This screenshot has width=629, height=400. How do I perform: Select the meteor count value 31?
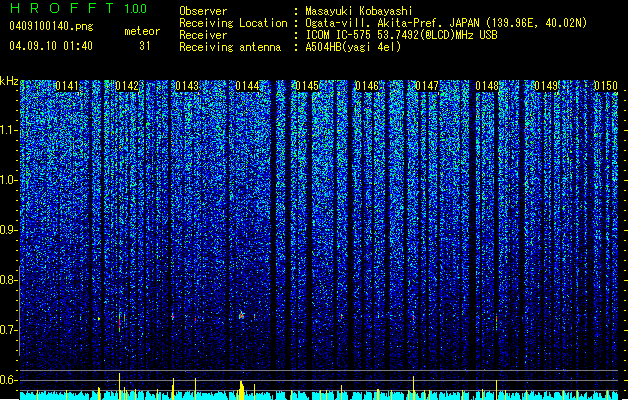click(144, 46)
